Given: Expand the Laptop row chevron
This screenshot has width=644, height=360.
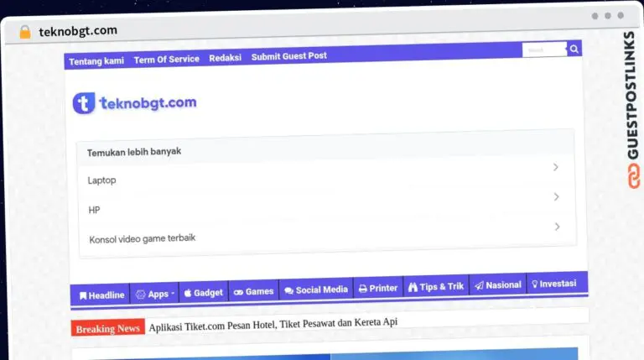Looking at the screenshot, I should (556, 167).
